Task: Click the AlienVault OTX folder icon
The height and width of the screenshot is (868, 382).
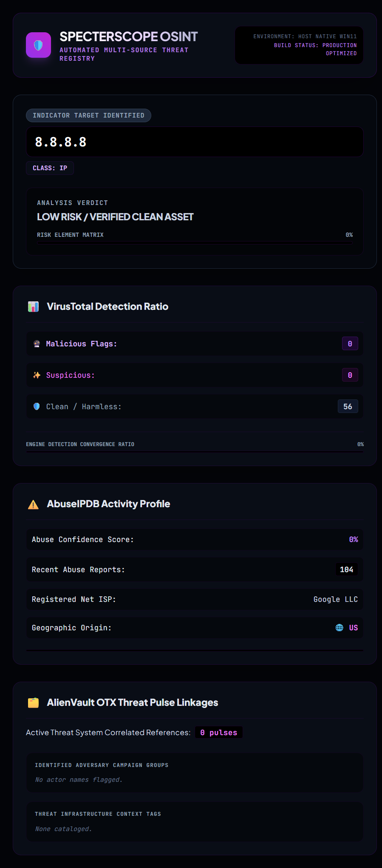Action: (33, 703)
